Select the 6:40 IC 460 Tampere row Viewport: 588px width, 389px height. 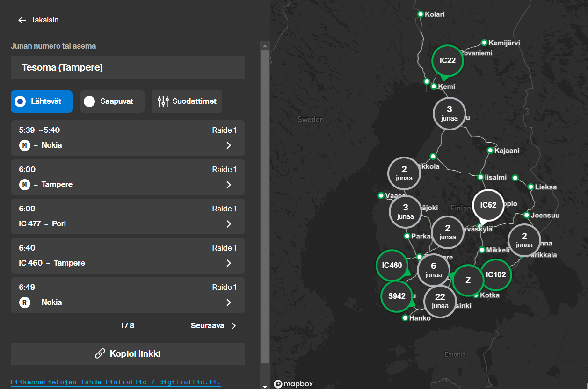coord(127,256)
